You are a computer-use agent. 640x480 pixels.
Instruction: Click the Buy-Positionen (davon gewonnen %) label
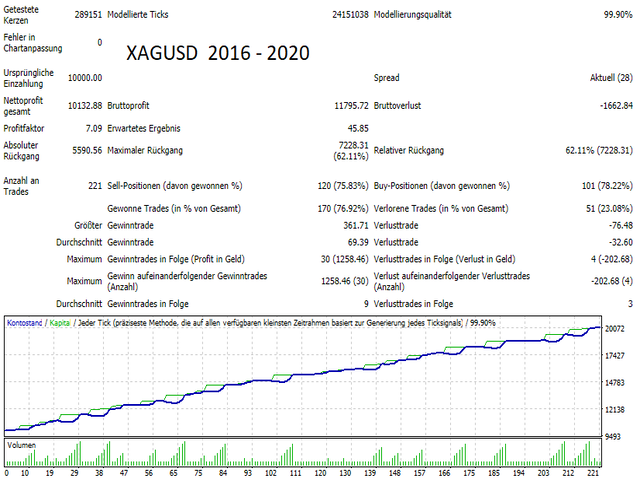coord(442,186)
